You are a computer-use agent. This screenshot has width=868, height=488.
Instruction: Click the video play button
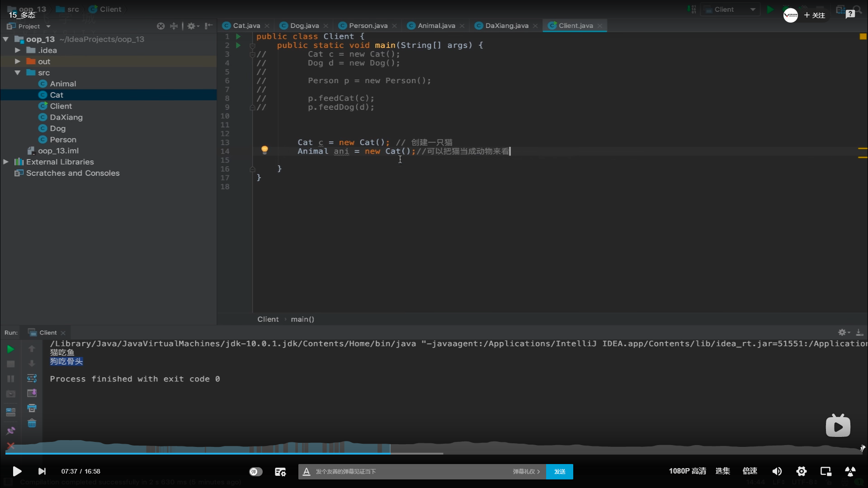point(17,471)
